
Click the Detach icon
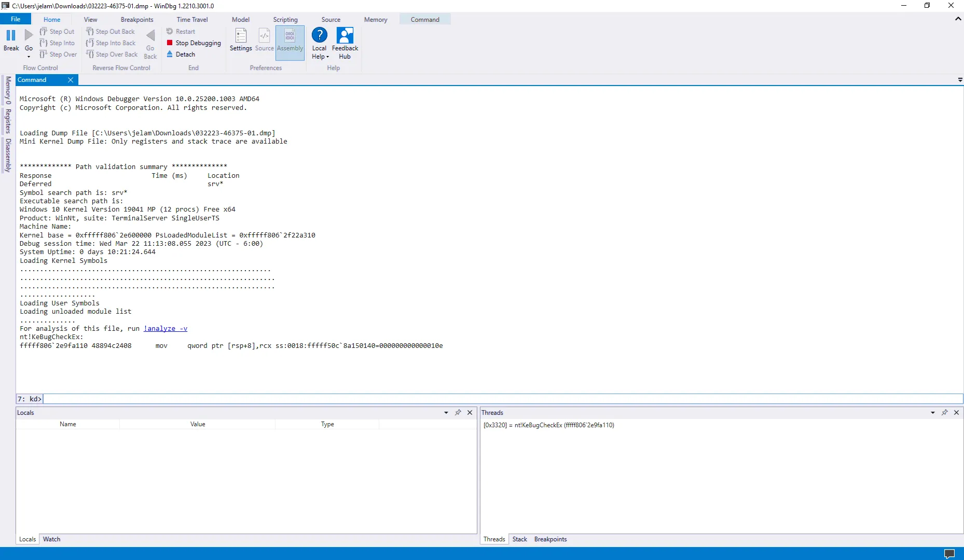click(170, 54)
